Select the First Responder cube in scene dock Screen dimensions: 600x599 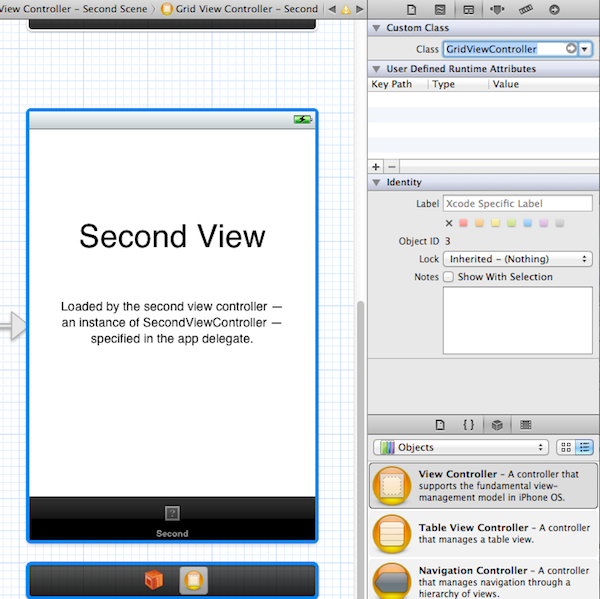(x=154, y=580)
